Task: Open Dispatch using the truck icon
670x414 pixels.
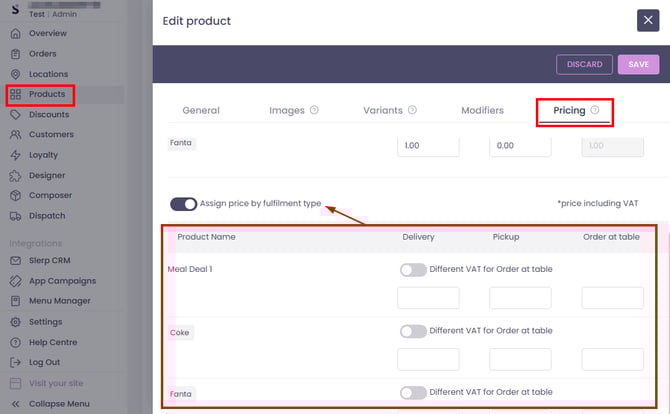Action: click(x=15, y=215)
